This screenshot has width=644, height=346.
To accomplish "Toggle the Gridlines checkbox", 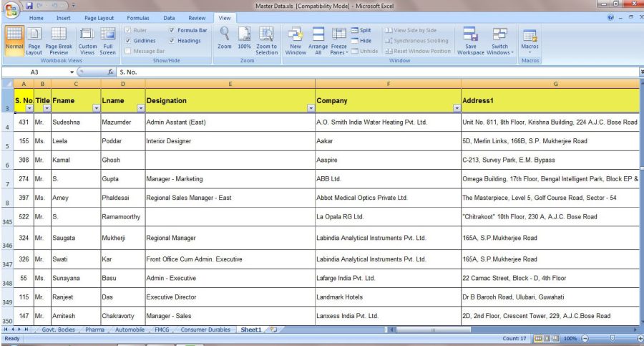I will click(128, 41).
